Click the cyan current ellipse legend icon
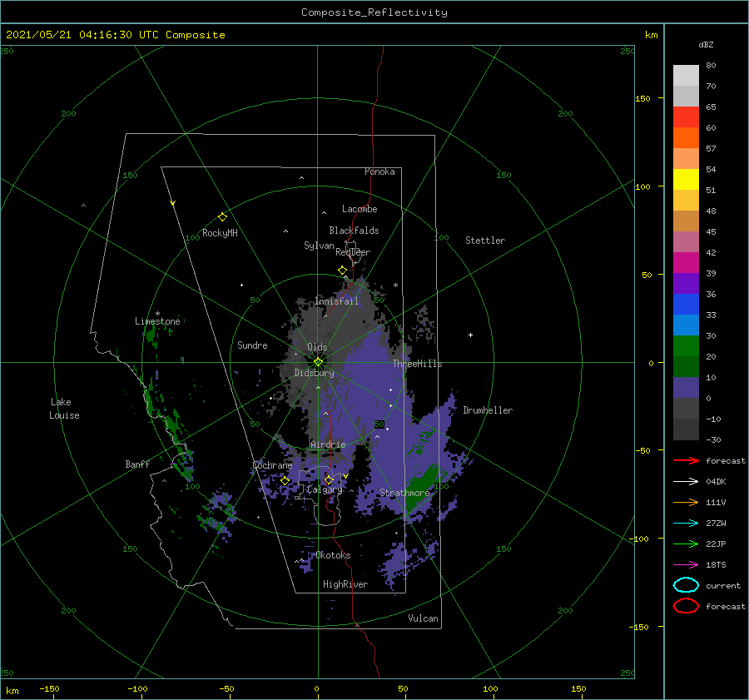 click(x=686, y=585)
